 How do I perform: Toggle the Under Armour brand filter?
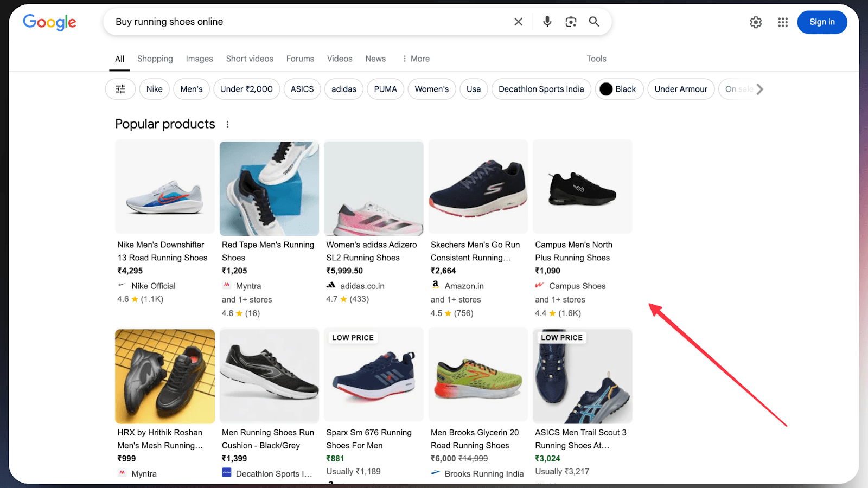point(681,89)
